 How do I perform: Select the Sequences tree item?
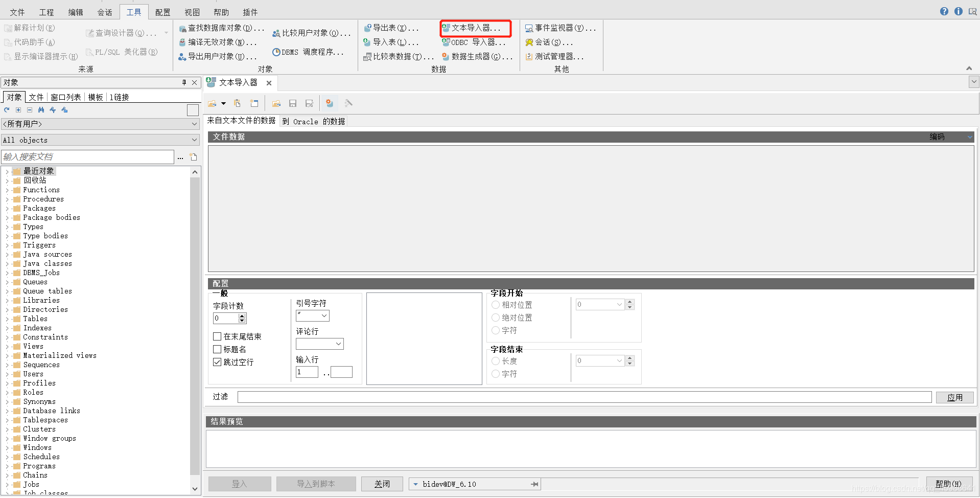(x=41, y=365)
